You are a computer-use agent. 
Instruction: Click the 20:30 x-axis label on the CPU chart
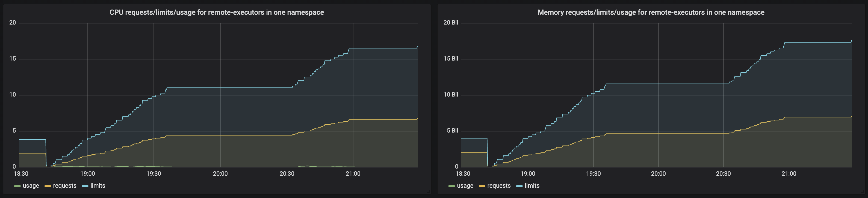tap(287, 174)
